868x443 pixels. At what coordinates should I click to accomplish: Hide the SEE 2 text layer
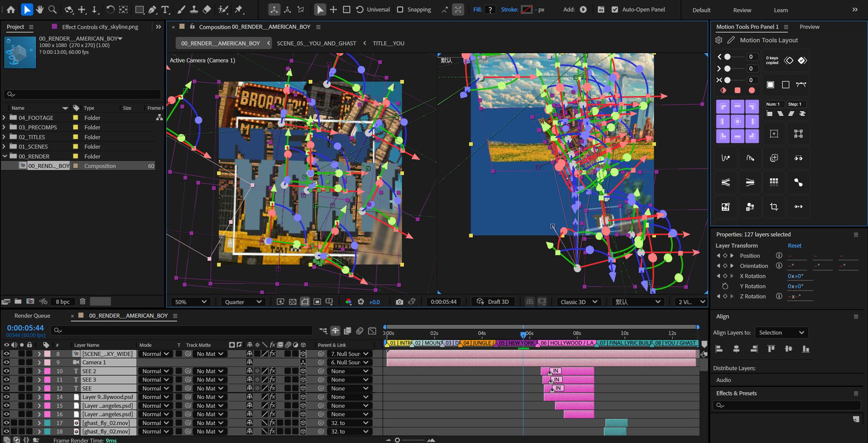(x=6, y=371)
